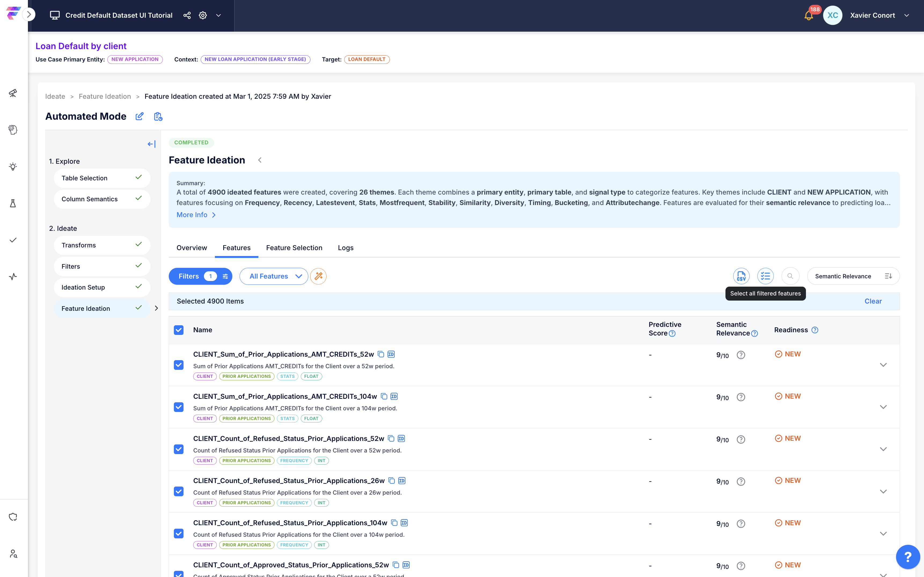Click Semantic Relevance column help icon
The height and width of the screenshot is (577, 924).
click(754, 334)
